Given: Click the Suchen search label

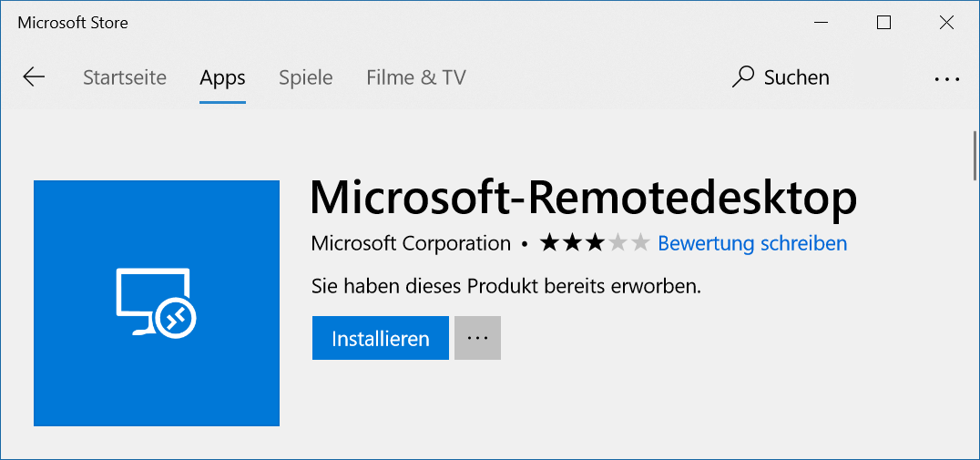Looking at the screenshot, I should click(797, 77).
